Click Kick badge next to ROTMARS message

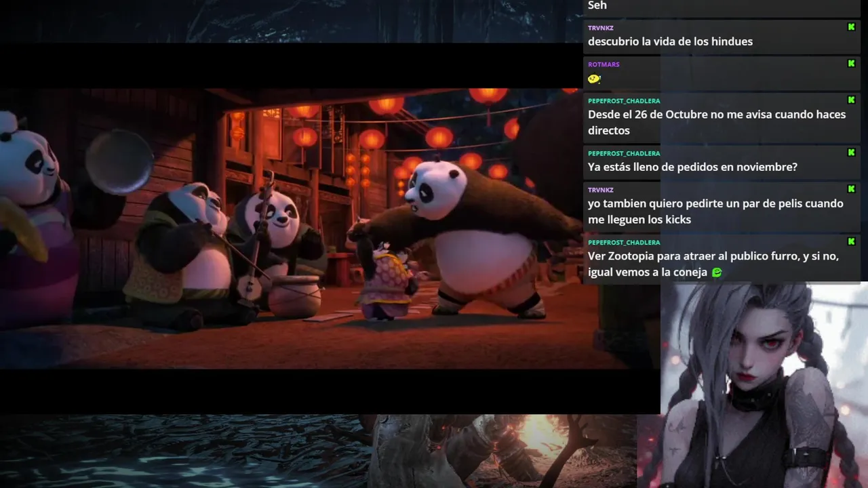851,63
